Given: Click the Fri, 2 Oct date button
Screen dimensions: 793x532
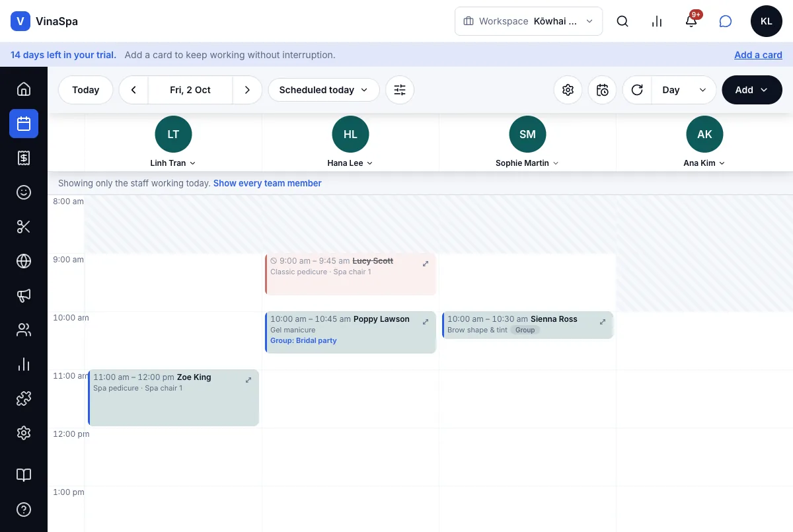Looking at the screenshot, I should pyautogui.click(x=190, y=90).
